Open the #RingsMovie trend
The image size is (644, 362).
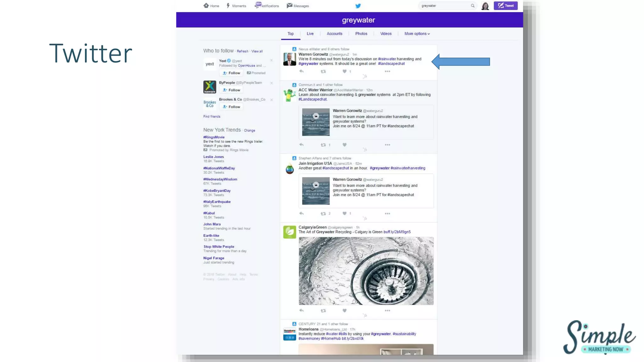point(214,137)
